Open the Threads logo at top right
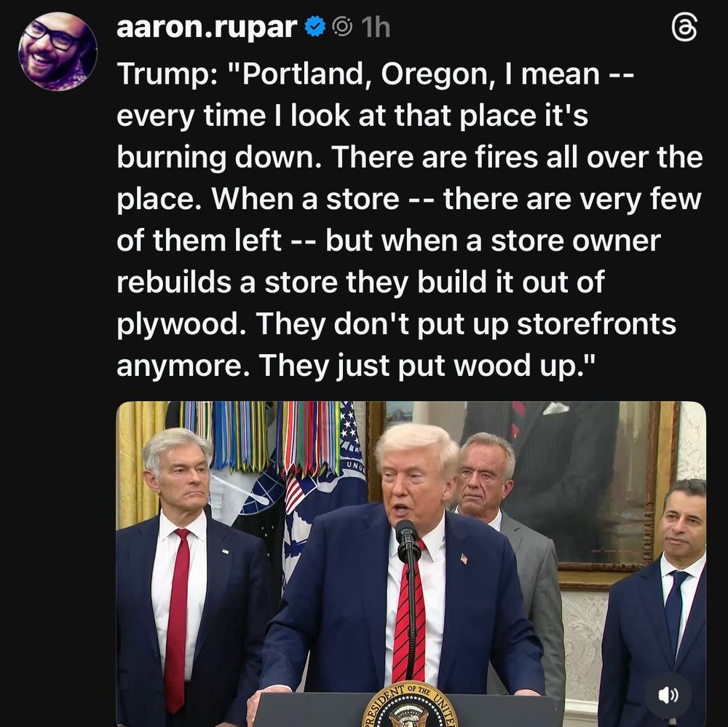728x727 pixels. tap(684, 28)
